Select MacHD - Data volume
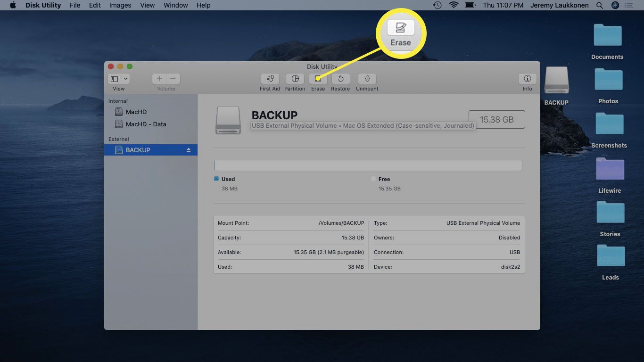The height and width of the screenshot is (362, 644). click(146, 124)
